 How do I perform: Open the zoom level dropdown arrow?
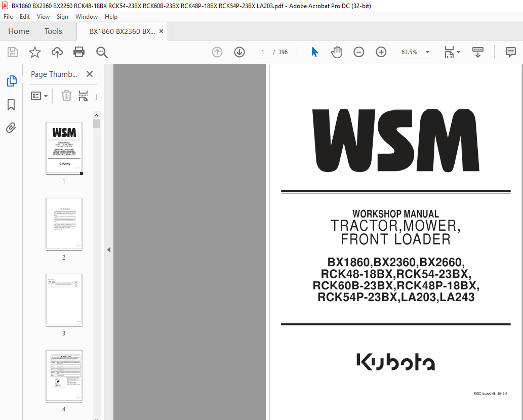[427, 52]
